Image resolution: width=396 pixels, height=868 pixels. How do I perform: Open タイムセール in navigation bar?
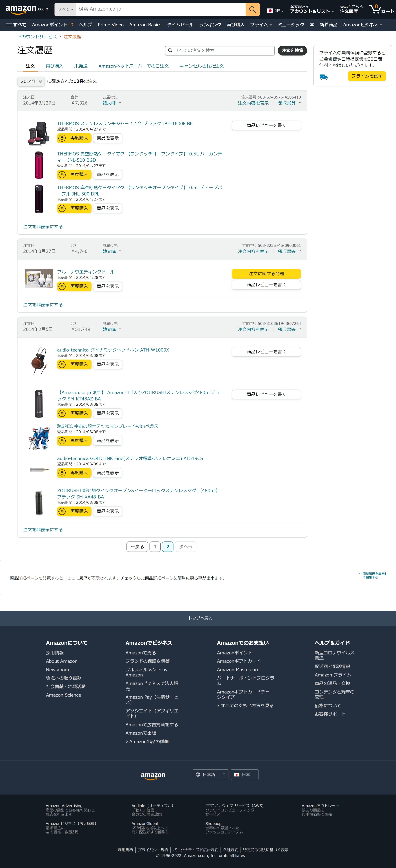pos(180,25)
